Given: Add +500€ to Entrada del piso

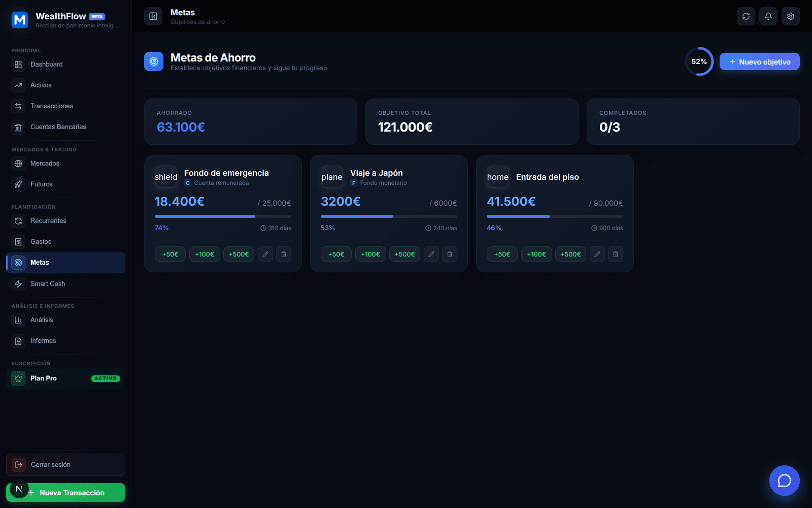Looking at the screenshot, I should point(570,254).
